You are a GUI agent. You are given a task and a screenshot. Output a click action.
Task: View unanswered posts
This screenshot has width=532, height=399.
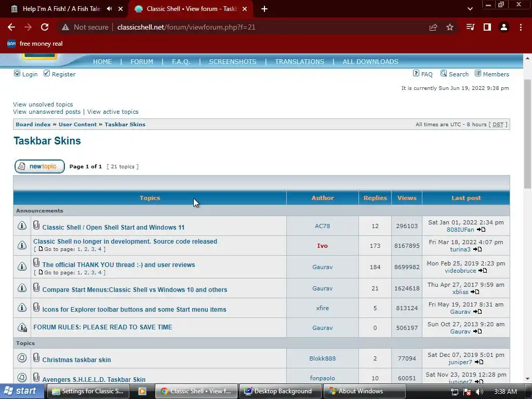[47, 112]
